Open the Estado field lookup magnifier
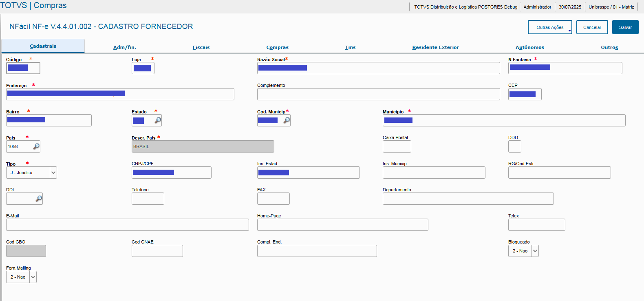Viewport: 644px width, 301px height. pyautogui.click(x=158, y=120)
